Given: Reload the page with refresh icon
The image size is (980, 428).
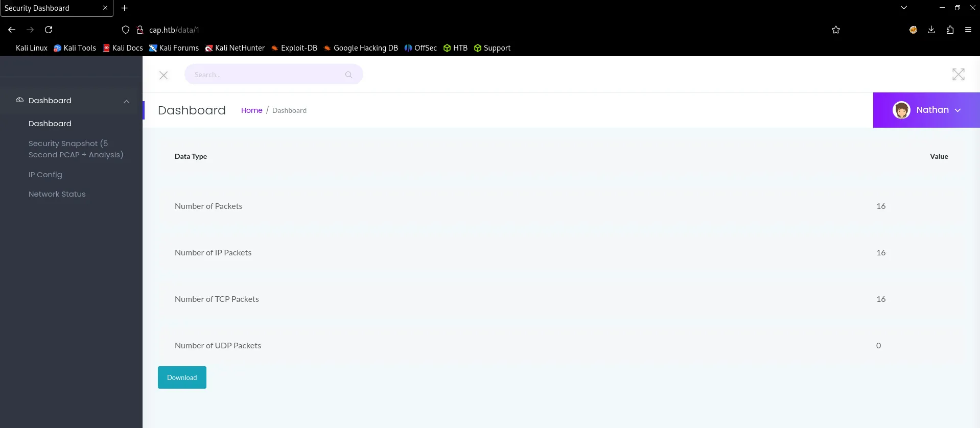Looking at the screenshot, I should (49, 30).
